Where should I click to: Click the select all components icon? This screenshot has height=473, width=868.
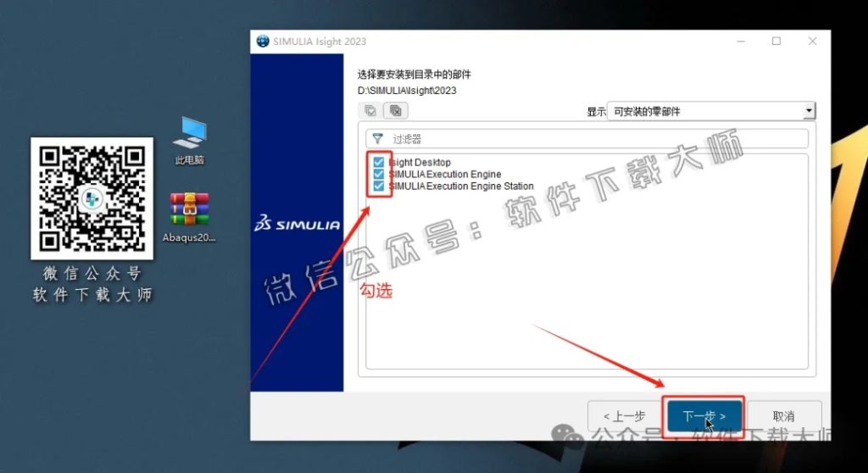point(370,111)
